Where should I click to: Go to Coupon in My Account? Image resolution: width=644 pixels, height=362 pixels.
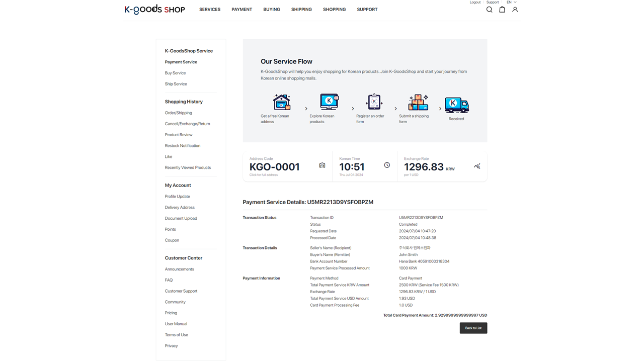point(172,240)
